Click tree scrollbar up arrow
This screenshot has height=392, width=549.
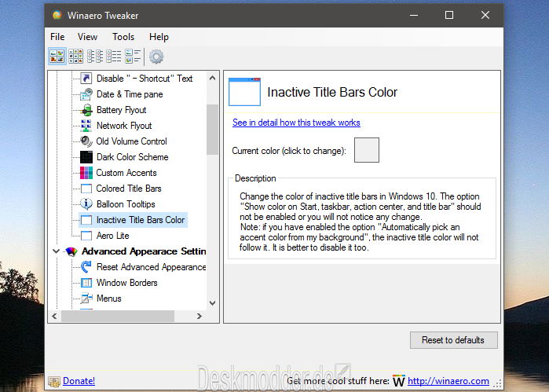click(212, 78)
